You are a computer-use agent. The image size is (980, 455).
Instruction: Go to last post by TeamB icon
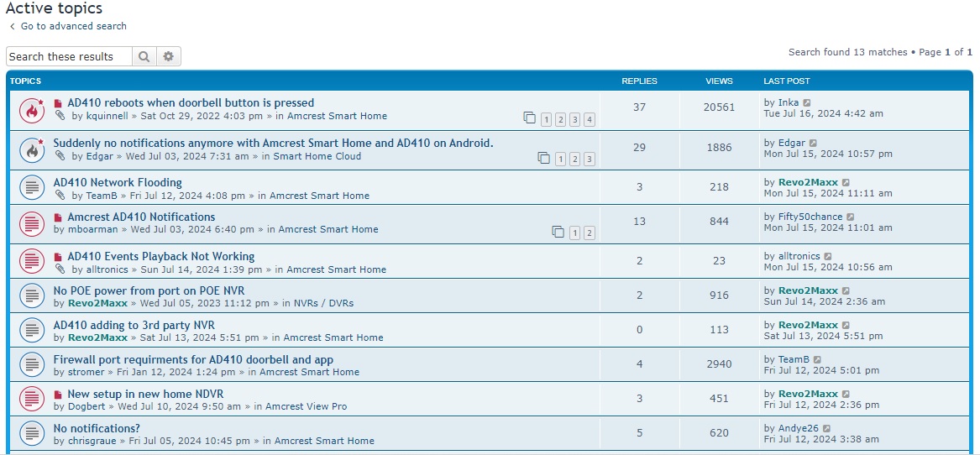coord(817,359)
